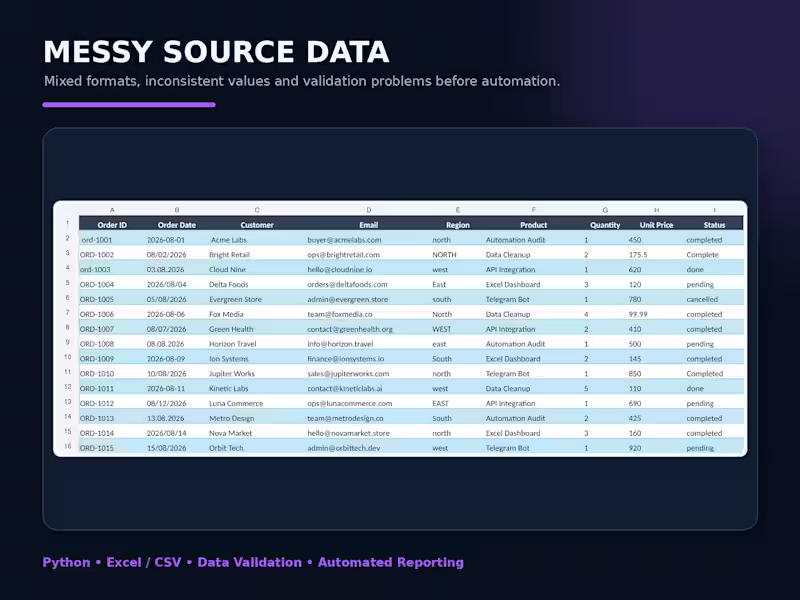Click the Email column header
Image resolution: width=800 pixels, height=600 pixels.
click(x=368, y=225)
